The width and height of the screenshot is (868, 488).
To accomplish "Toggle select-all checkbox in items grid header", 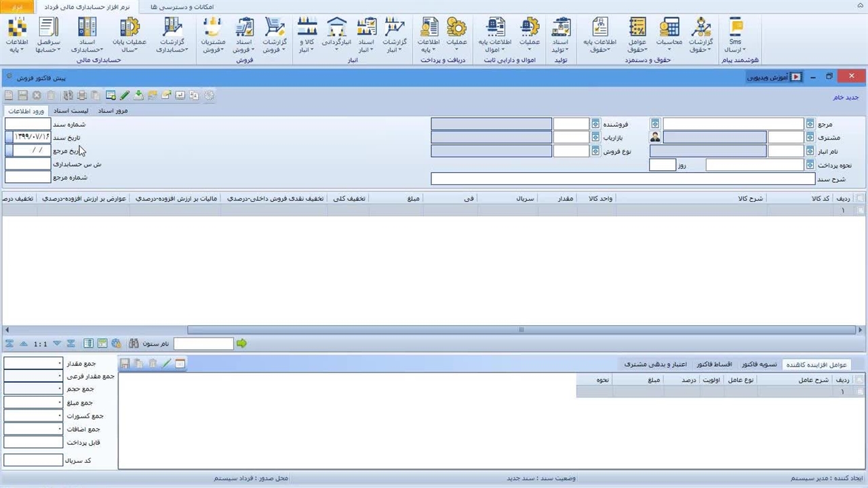I will pos(861,199).
